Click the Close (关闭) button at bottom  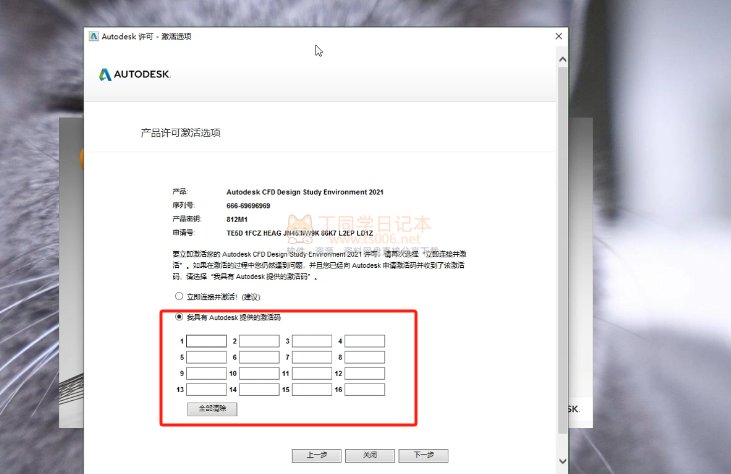pos(370,455)
